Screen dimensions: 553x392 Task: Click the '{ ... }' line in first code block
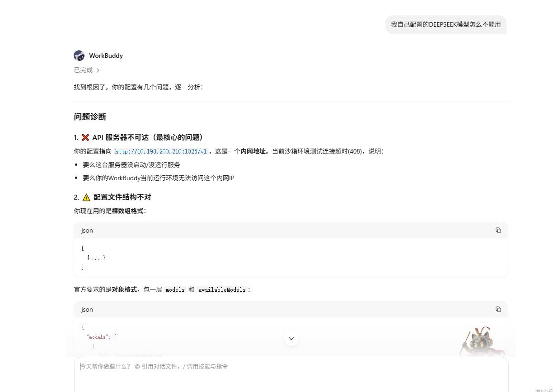click(x=96, y=257)
